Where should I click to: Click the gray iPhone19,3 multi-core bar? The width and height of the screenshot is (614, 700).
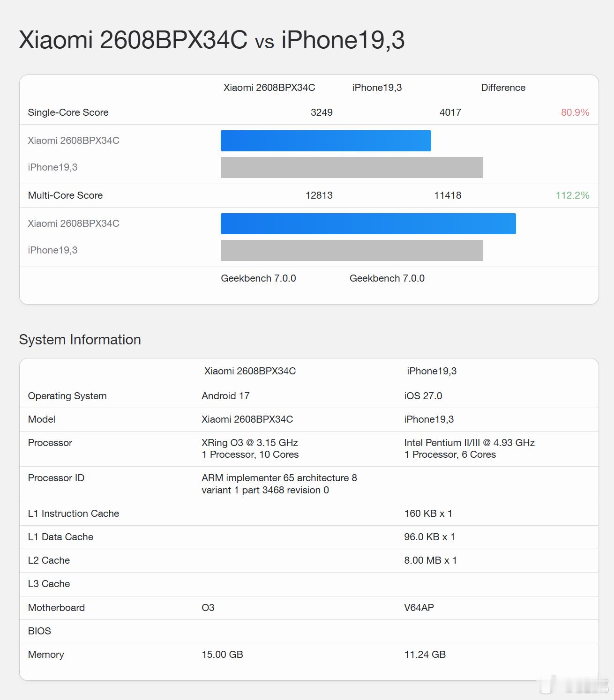[352, 250]
